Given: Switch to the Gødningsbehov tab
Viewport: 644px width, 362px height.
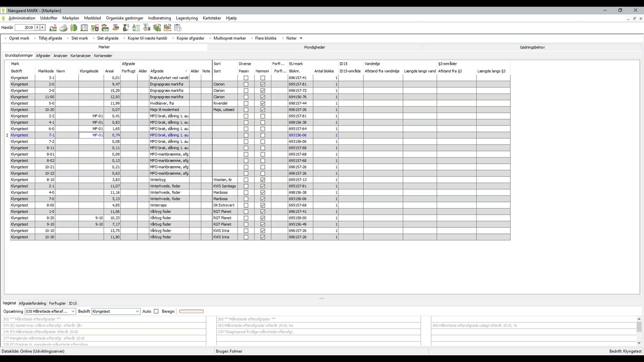Looking at the screenshot, I should coord(532,47).
